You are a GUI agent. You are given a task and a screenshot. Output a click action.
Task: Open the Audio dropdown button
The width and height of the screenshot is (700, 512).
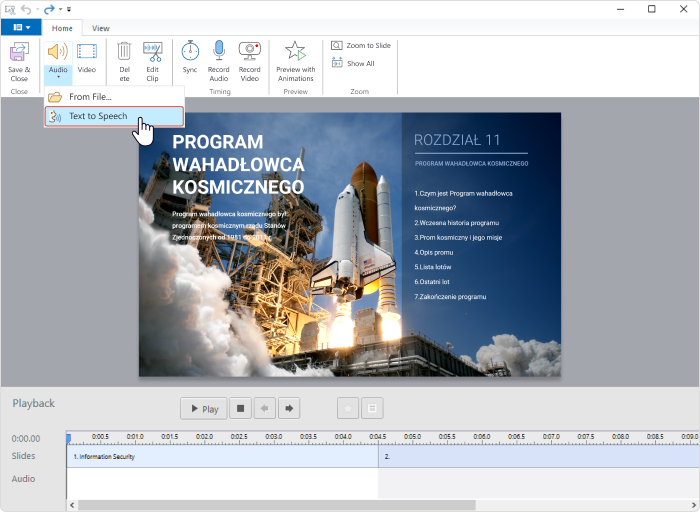pos(58,62)
